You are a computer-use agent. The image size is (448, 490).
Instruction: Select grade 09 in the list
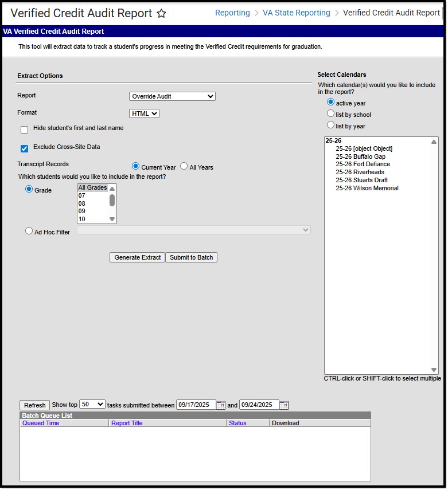click(x=92, y=211)
